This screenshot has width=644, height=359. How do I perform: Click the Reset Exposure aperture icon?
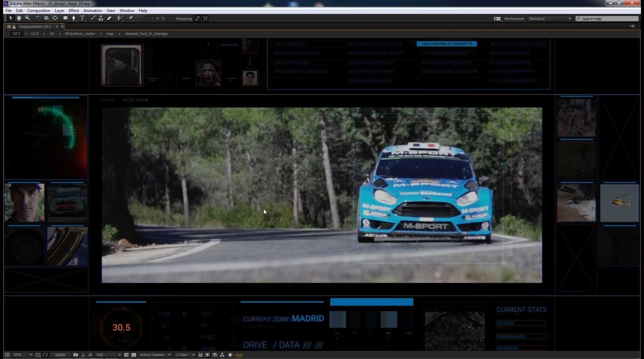(x=230, y=355)
